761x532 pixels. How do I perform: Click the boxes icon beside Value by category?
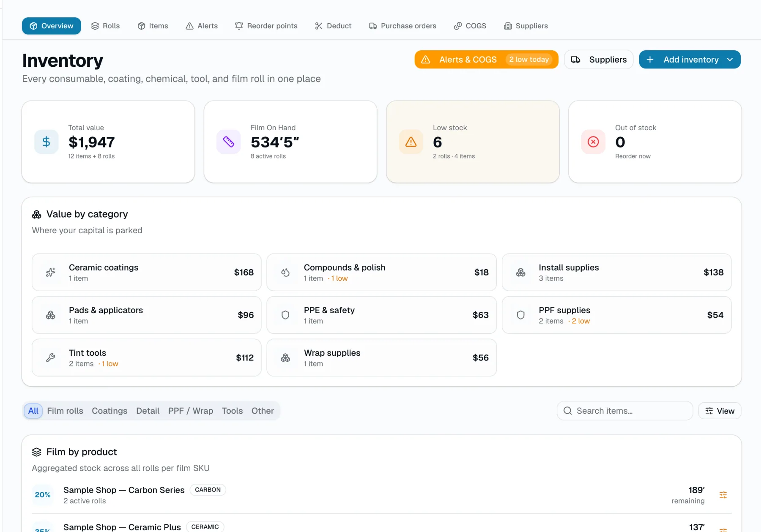[x=37, y=215]
